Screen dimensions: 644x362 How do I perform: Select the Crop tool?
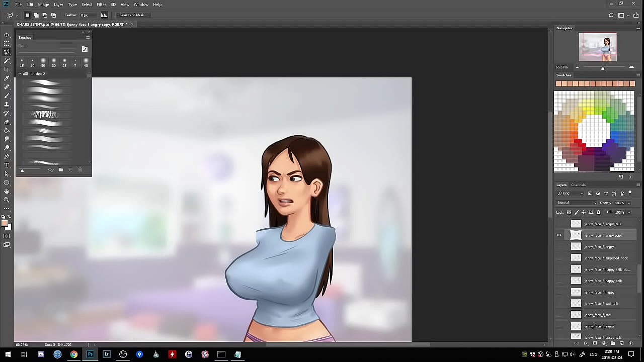click(x=7, y=69)
